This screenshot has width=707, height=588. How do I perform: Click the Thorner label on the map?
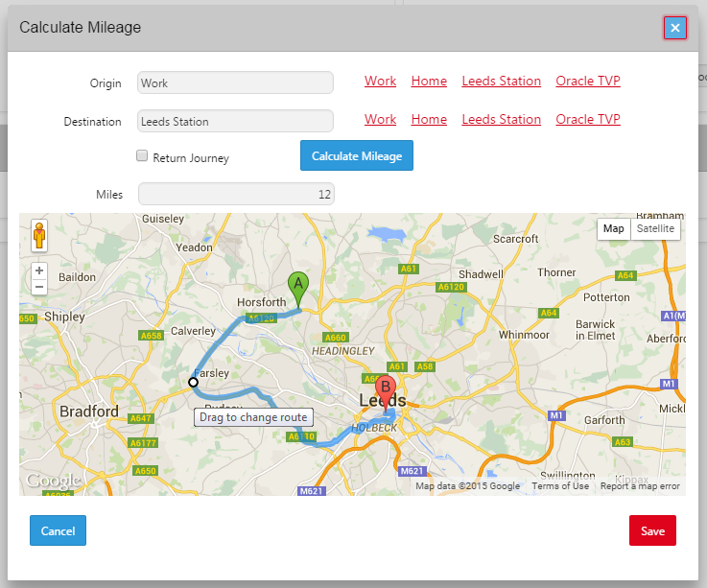pos(556,272)
